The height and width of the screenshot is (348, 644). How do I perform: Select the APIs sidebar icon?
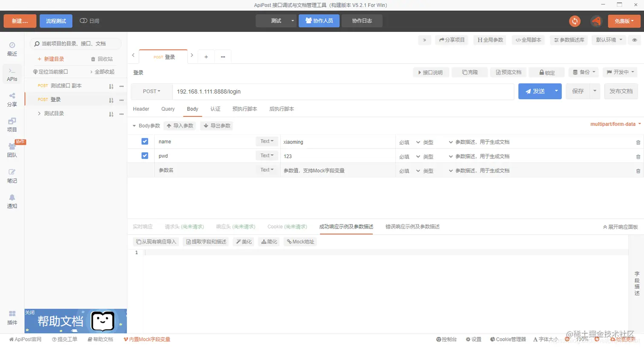[x=12, y=74]
